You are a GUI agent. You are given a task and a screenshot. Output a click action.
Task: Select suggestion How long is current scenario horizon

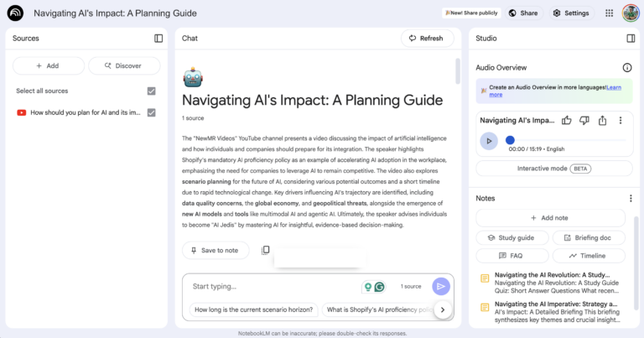(253, 309)
